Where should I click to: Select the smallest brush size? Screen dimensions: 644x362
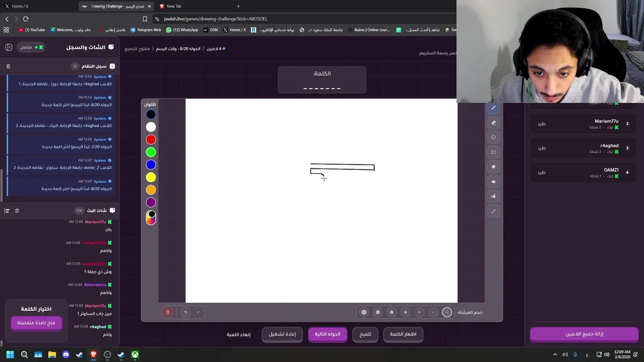pyautogui.click(x=447, y=312)
